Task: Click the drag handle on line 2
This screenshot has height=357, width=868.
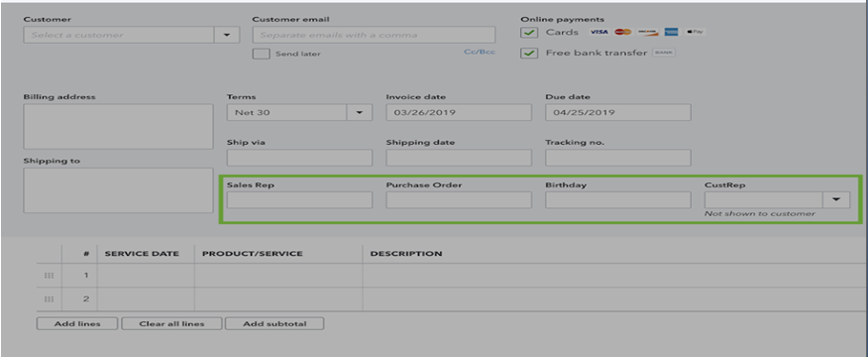Action: pyautogui.click(x=49, y=299)
